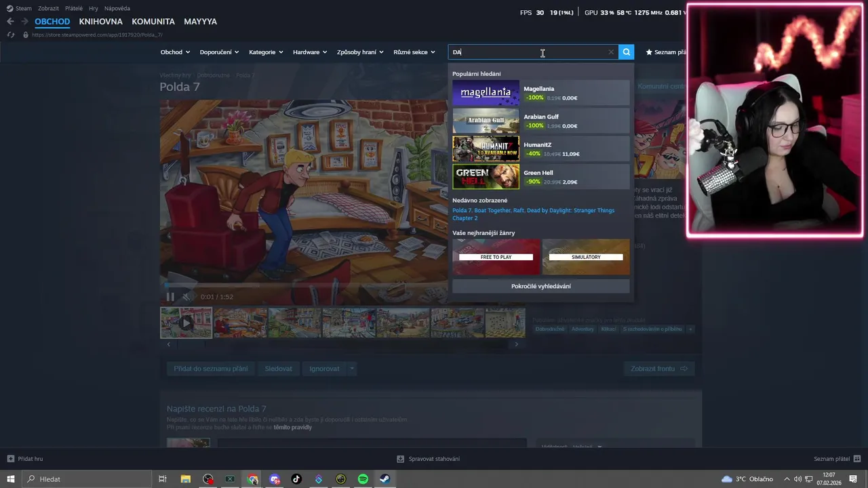This screenshot has height=488, width=868.
Task: Open the Dobrodružné tag
Action: pyautogui.click(x=549, y=329)
